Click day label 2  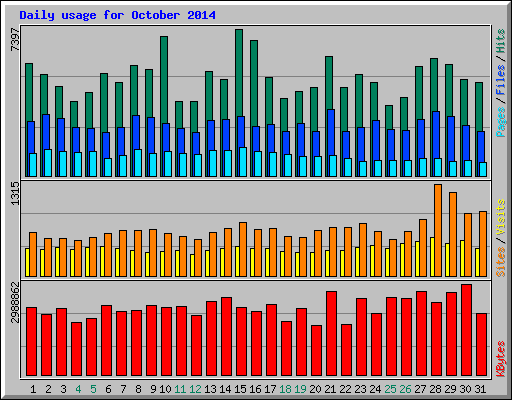tap(48, 389)
